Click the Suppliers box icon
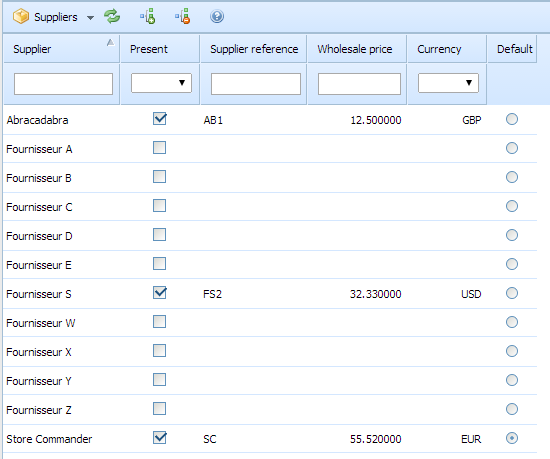This screenshot has width=550, height=459. tap(21, 16)
